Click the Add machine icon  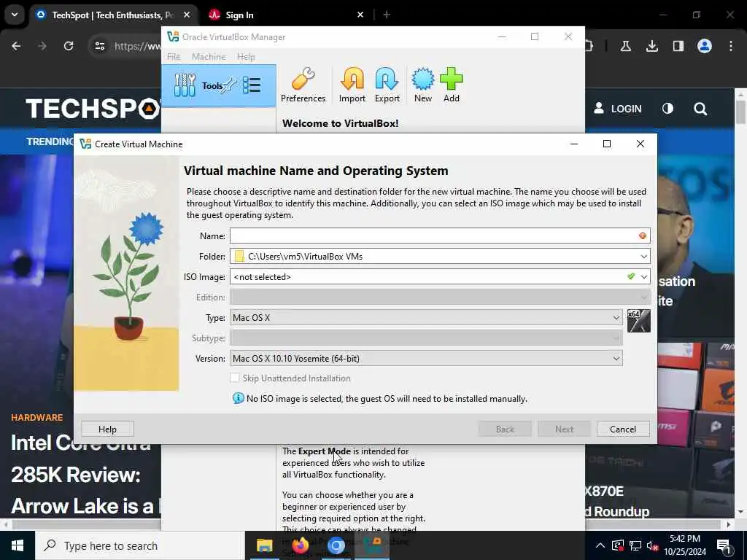point(451,85)
